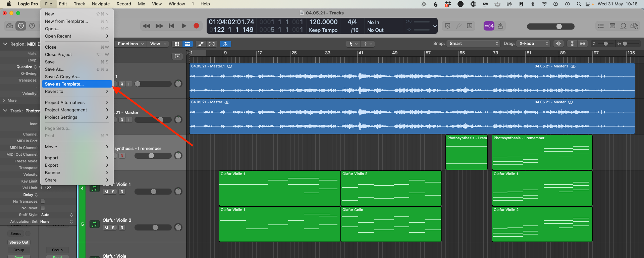The width and height of the screenshot is (644, 258).
Task: Click the vertical auto zoom button
Action: pos(572,44)
